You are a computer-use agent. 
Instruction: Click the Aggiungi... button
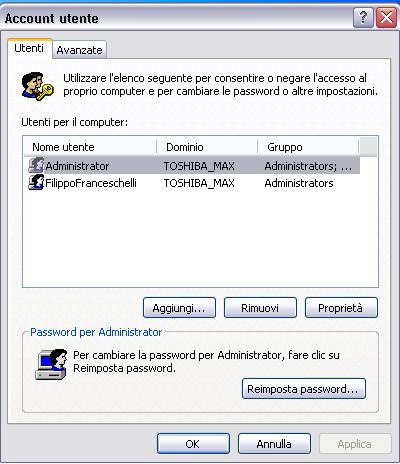[179, 308]
